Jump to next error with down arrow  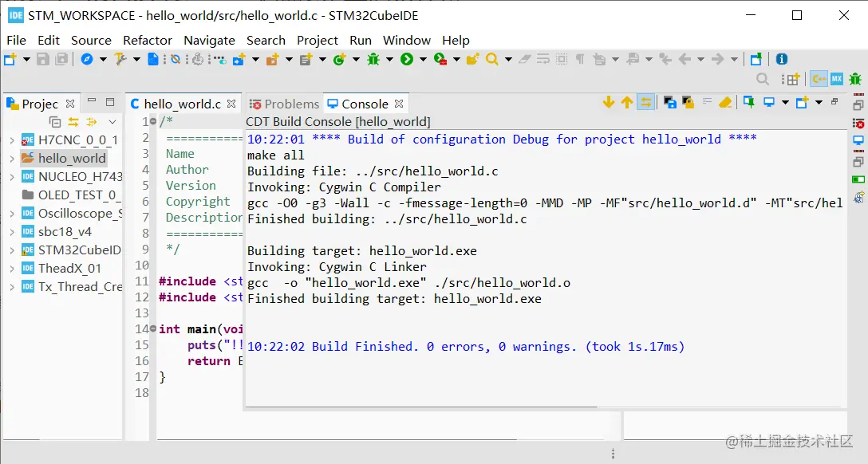point(609,102)
